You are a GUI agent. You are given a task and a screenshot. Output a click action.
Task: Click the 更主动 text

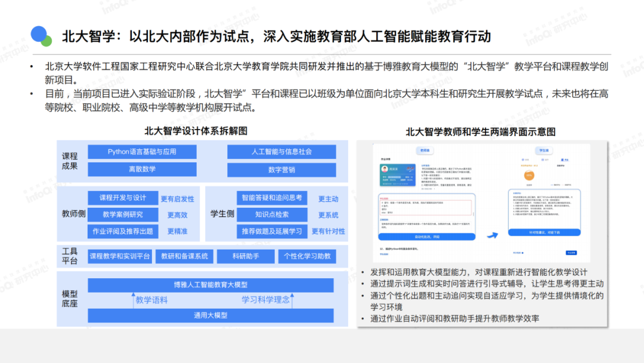(328, 199)
